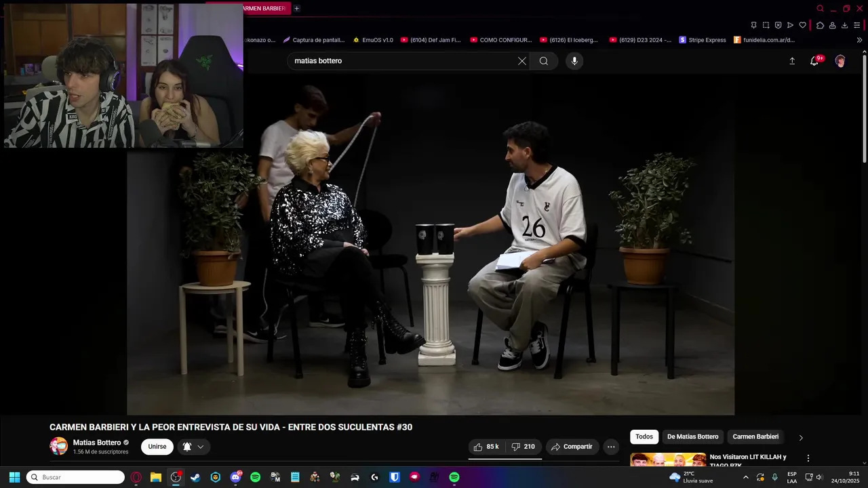Toggle the system tray microphone indicator
Image resolution: width=868 pixels, height=488 pixels.
775,477
